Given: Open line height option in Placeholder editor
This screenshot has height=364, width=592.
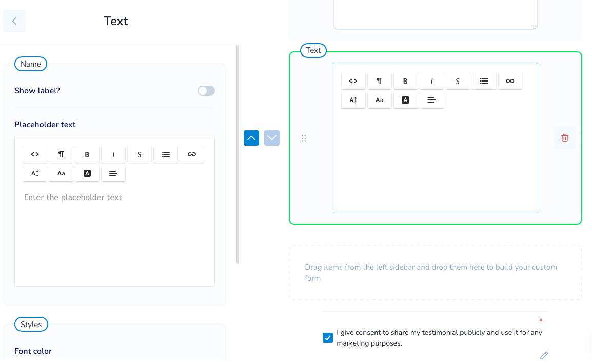Looking at the screenshot, I should click(35, 173).
